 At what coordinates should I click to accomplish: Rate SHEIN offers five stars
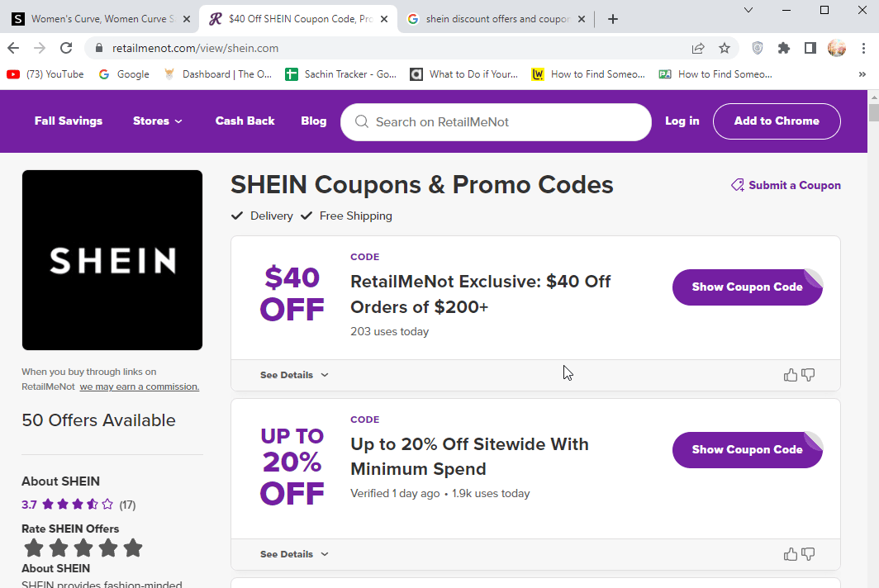[131, 548]
